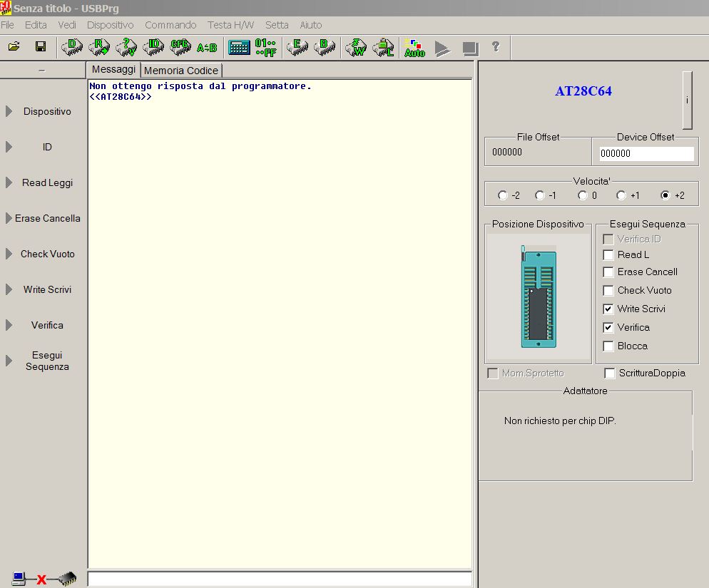
Task: Uncheck the Verifica sequence checkbox
Action: coord(608,328)
